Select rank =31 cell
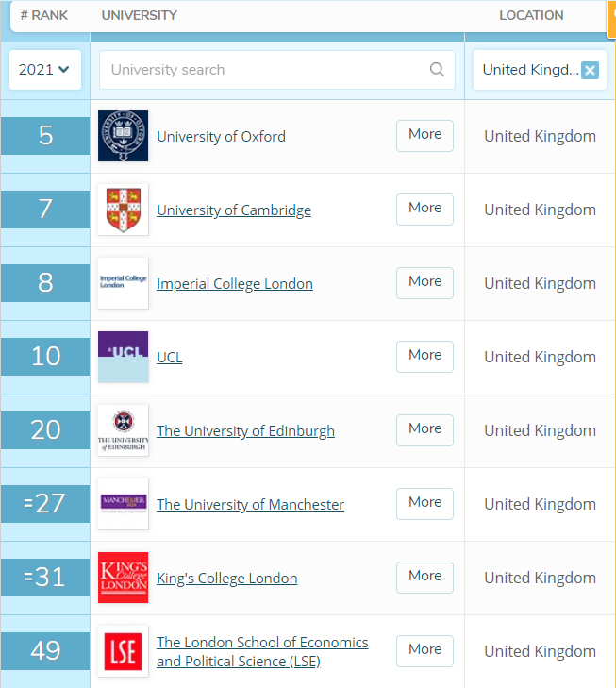 tap(45, 578)
